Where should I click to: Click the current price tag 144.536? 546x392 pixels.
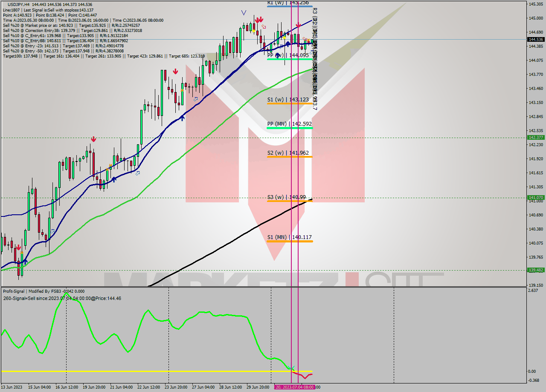[536, 39]
